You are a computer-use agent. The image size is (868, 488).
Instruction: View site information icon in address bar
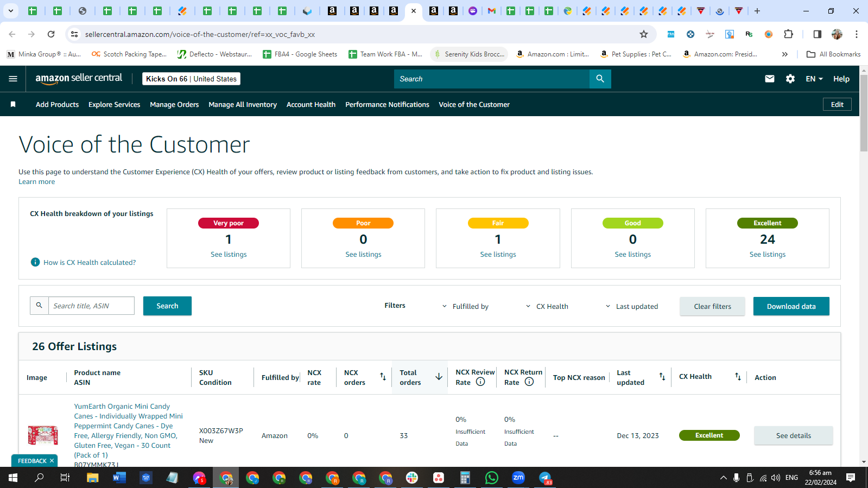pos(74,34)
